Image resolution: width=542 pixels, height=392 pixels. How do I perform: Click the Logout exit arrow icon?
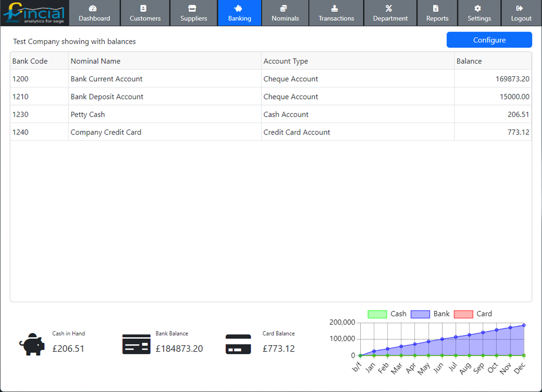(519, 8)
